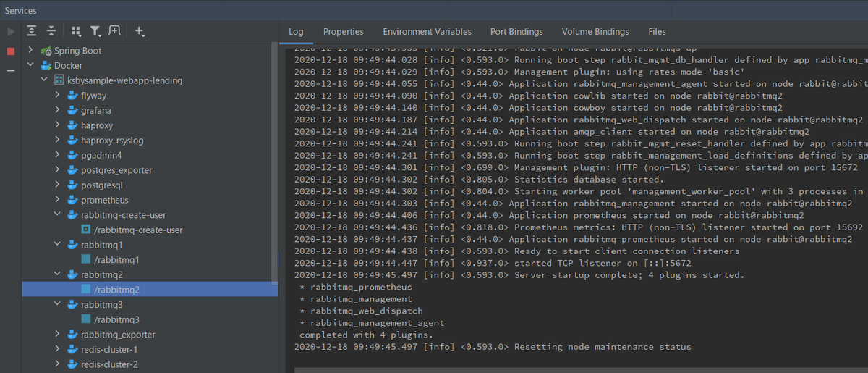
Task: Click Collapse All in the Services toolbar
Action: [x=51, y=31]
